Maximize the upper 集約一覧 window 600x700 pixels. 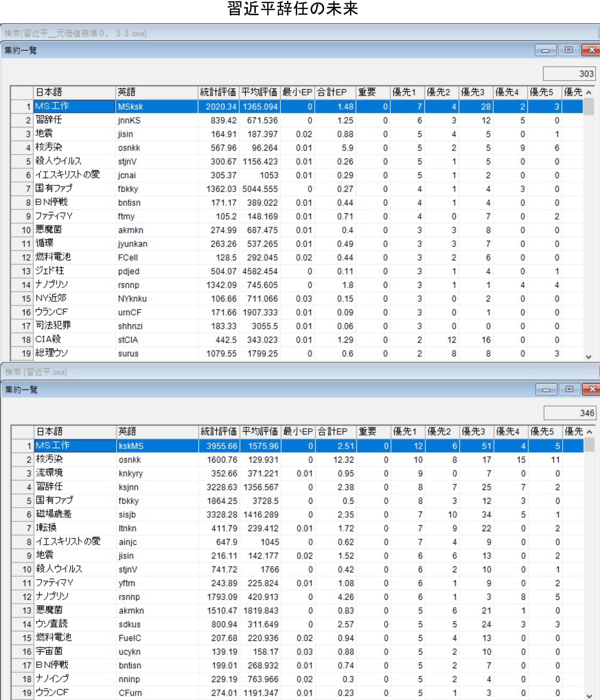click(569, 50)
